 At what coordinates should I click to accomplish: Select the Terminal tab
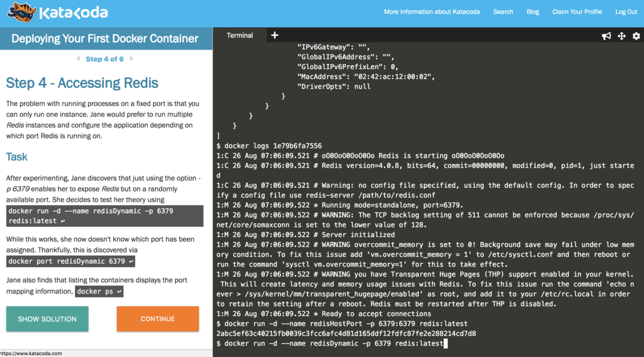240,35
